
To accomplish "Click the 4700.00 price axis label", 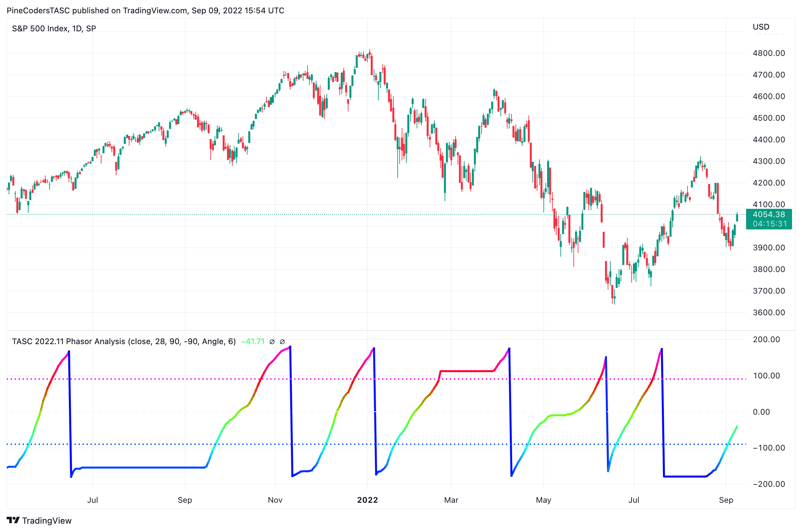I will (x=769, y=75).
